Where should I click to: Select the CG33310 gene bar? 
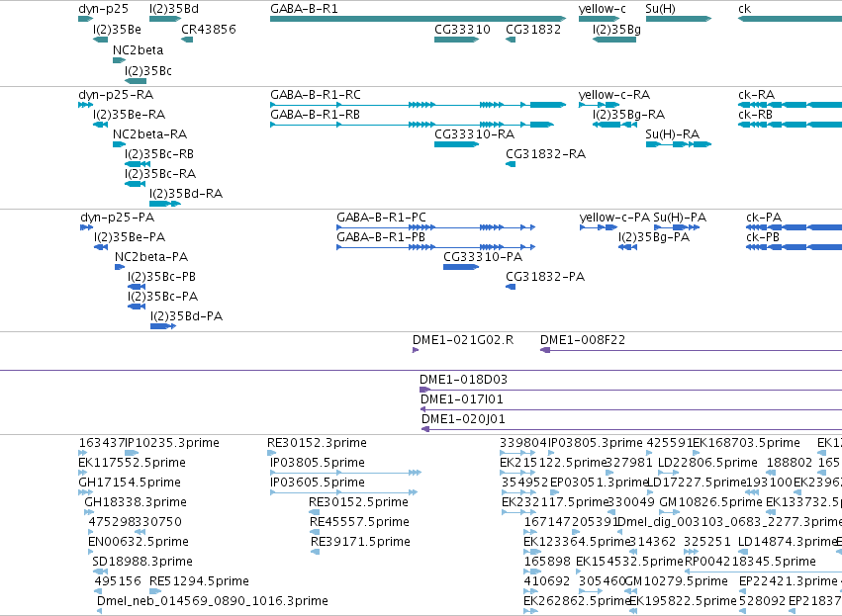tap(456, 40)
